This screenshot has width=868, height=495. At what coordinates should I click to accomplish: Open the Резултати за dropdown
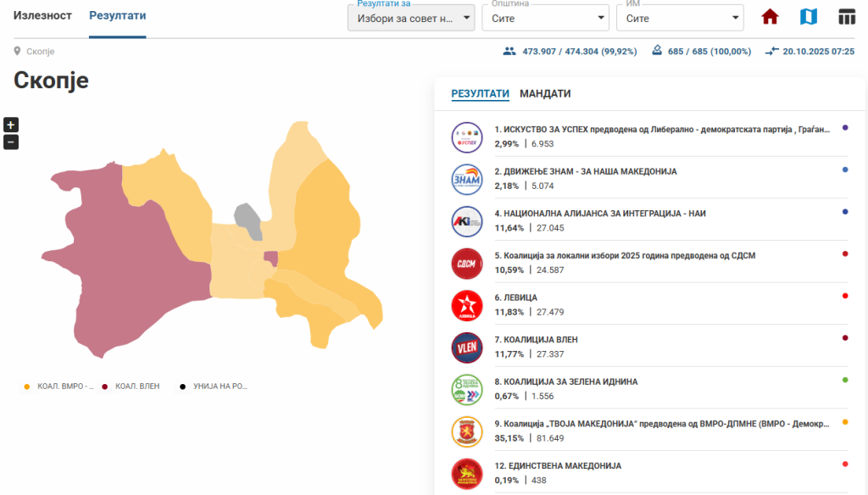[x=411, y=18]
